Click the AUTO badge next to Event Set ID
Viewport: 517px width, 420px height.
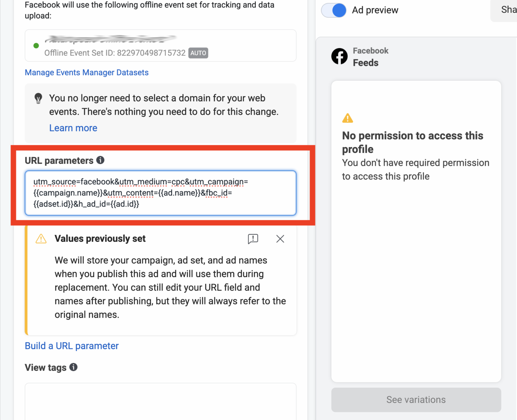click(x=198, y=53)
